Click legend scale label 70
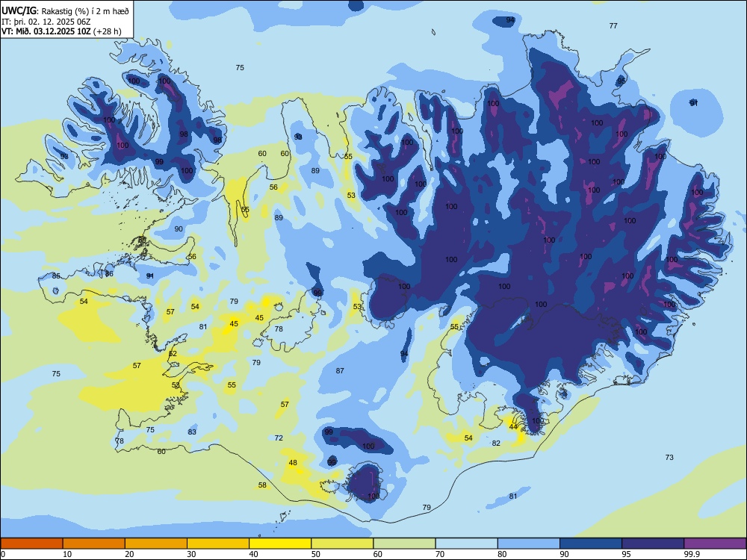The width and height of the screenshot is (747, 560). coord(440,554)
